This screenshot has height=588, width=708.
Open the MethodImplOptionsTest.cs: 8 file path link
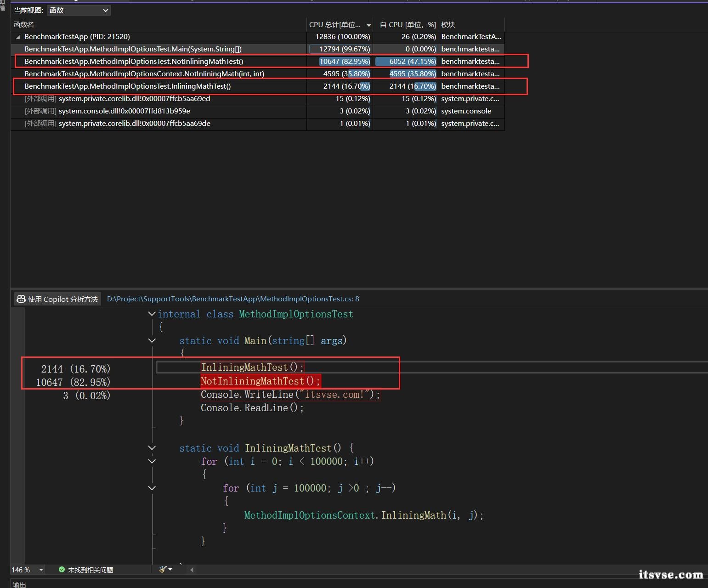tap(233, 299)
